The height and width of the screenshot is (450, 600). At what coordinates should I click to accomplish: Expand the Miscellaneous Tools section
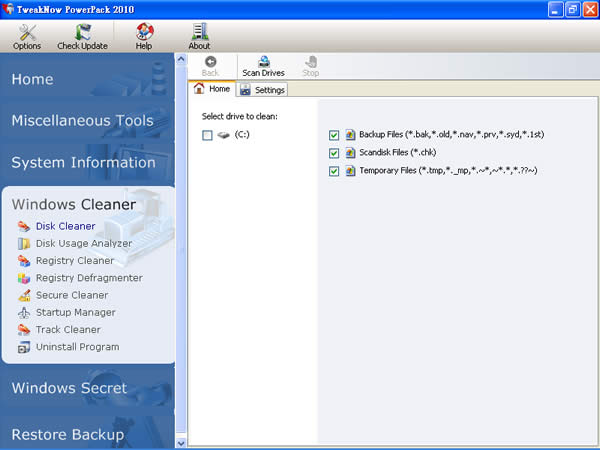pos(87,121)
